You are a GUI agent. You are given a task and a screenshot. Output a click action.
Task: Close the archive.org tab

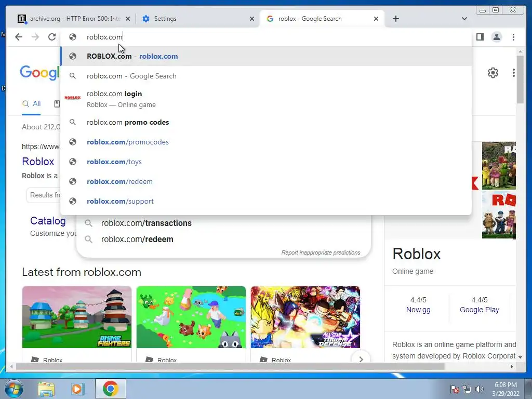click(x=128, y=19)
